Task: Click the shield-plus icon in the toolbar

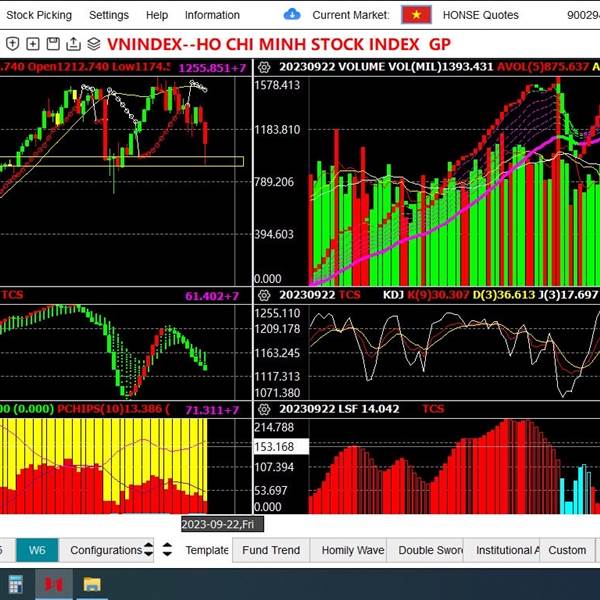Action: pyautogui.click(x=12, y=44)
